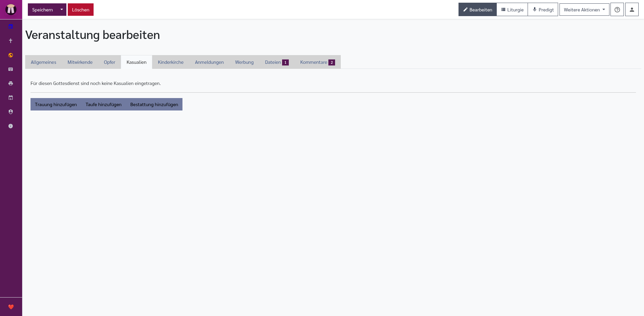Switch to the Dateien tab
The height and width of the screenshot is (316, 644).
(x=277, y=62)
